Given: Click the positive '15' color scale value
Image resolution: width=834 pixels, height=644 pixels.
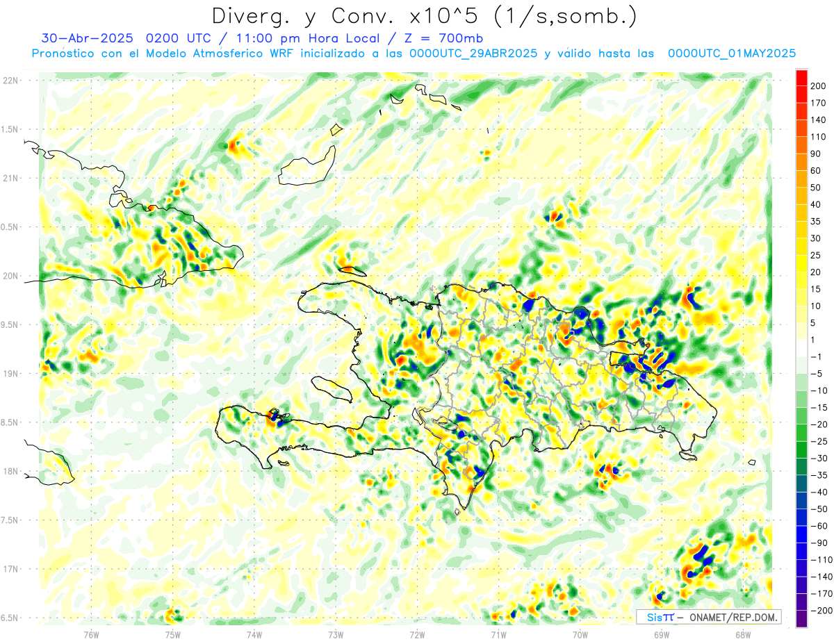Looking at the screenshot, I should pyautogui.click(x=817, y=289).
